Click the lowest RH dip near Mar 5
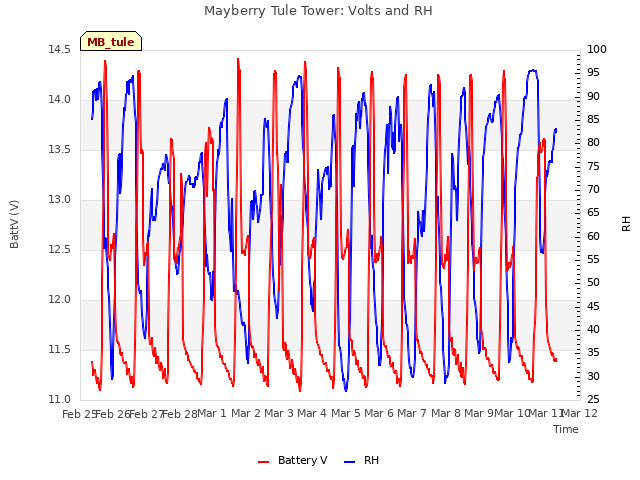 346,390
